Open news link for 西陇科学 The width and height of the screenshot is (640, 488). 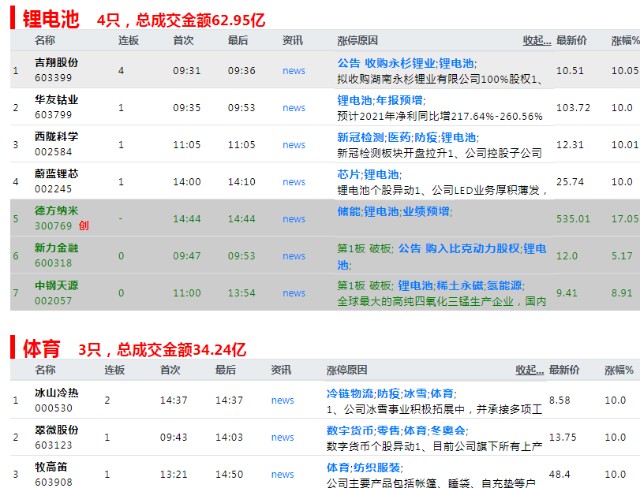[293, 145]
